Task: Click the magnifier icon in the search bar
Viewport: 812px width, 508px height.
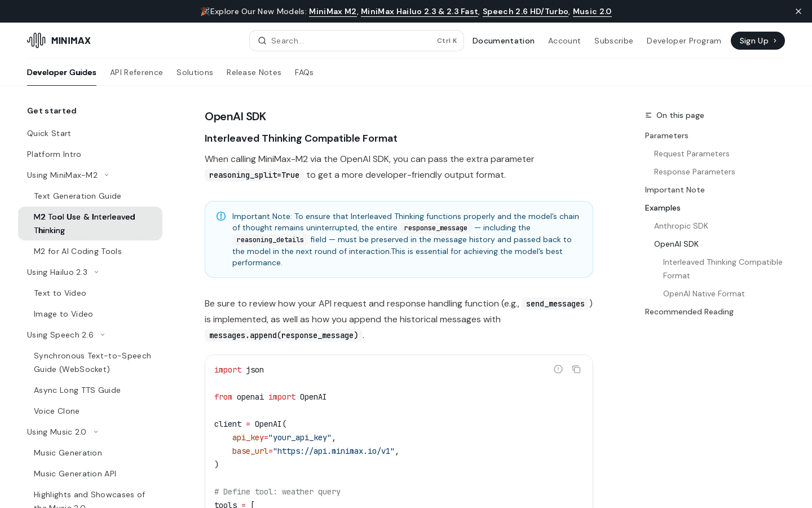Action: (262, 41)
